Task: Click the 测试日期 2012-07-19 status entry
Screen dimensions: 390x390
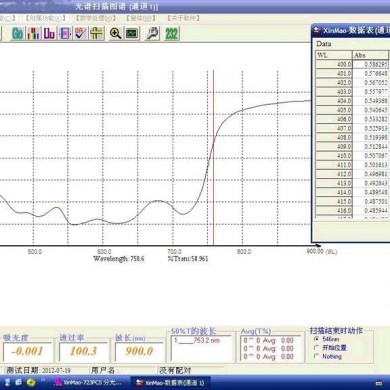Action: click(38, 370)
